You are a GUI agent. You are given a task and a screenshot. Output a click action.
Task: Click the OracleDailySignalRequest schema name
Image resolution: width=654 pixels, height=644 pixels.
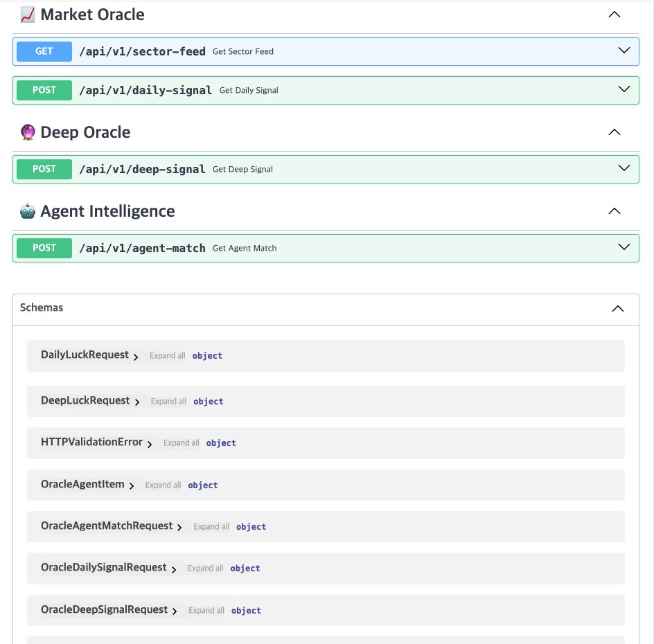[103, 567]
